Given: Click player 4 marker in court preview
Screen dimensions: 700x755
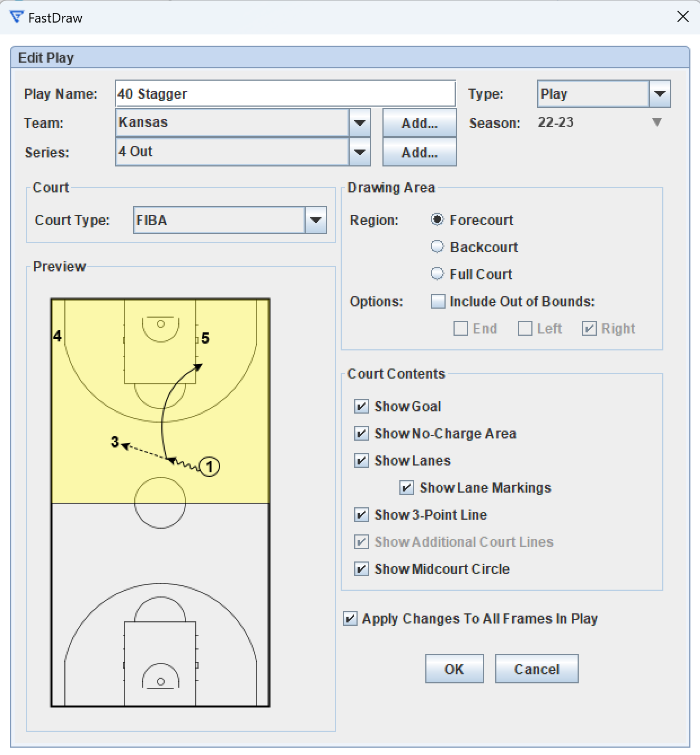Looking at the screenshot, I should [57, 336].
